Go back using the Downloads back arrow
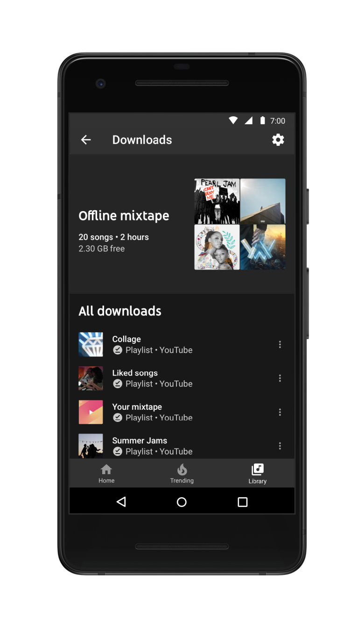This screenshot has height=633, width=364. [86, 140]
